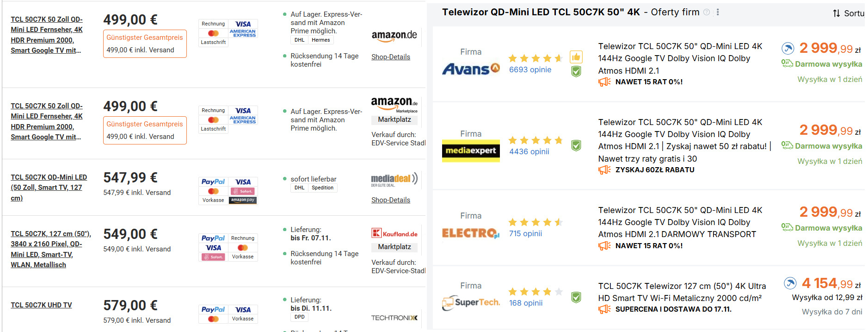Open the Sortuj sorting dropdown
Image resolution: width=868 pixels, height=332 pixels.
point(848,13)
